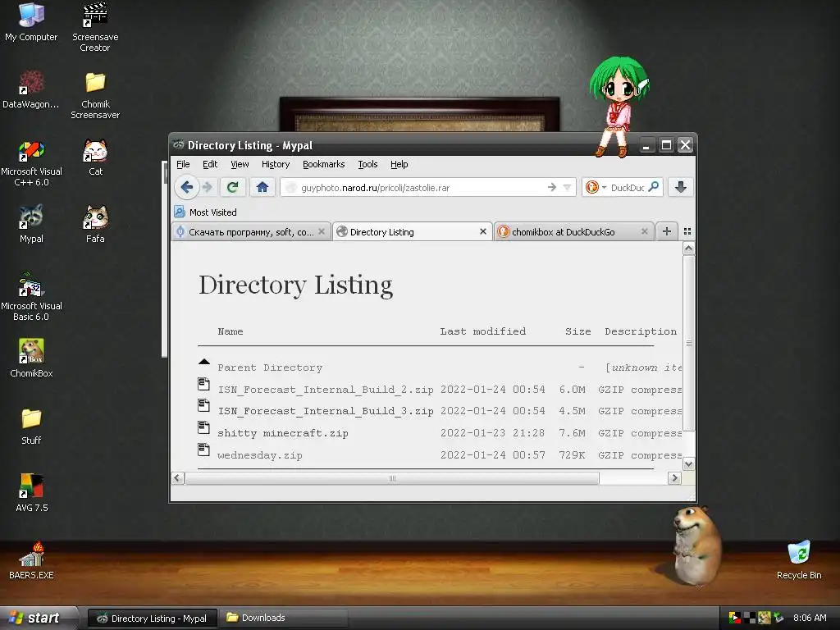Select My Computer desktop icon

click(x=31, y=22)
